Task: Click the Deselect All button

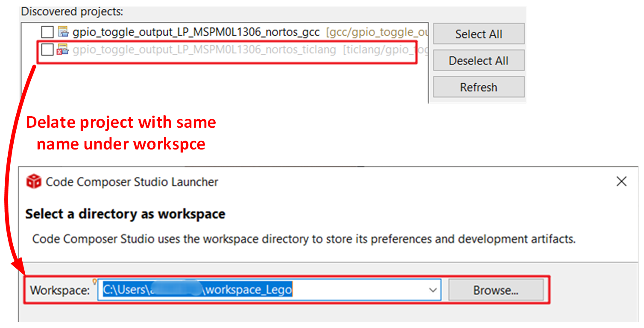Action: coord(479,61)
